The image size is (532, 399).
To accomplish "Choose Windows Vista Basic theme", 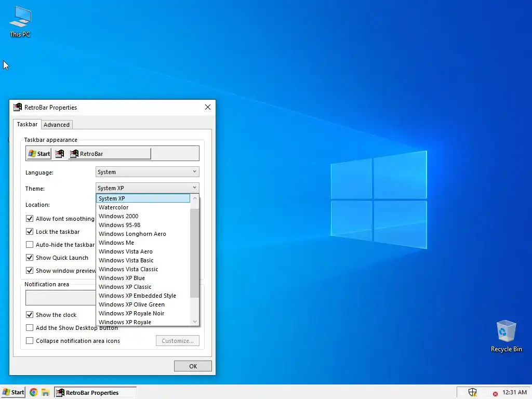I will pyautogui.click(x=143, y=260).
